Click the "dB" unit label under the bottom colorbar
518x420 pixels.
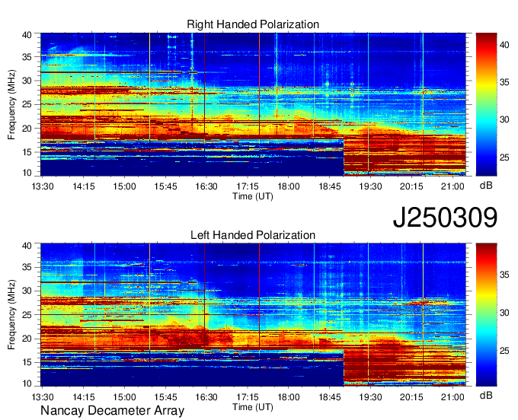point(486,395)
